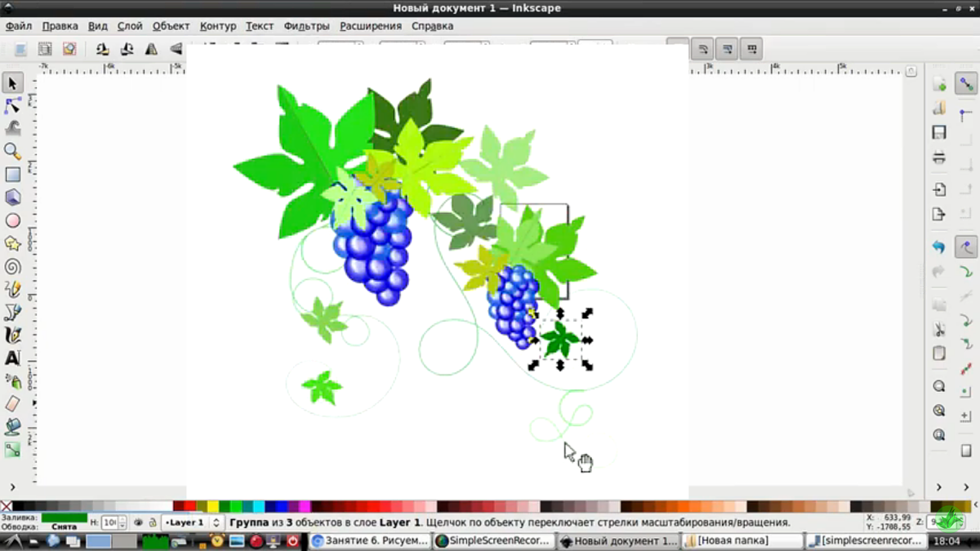
Task: Click the Save document icon
Action: click(939, 132)
